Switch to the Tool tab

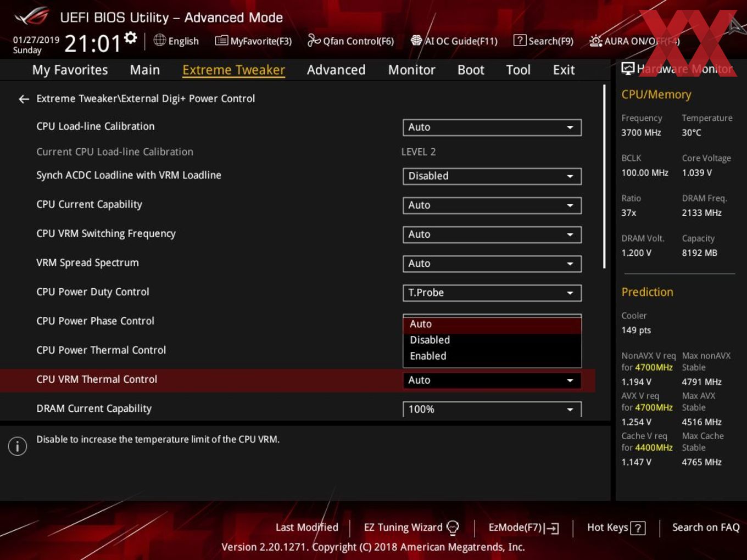(518, 70)
